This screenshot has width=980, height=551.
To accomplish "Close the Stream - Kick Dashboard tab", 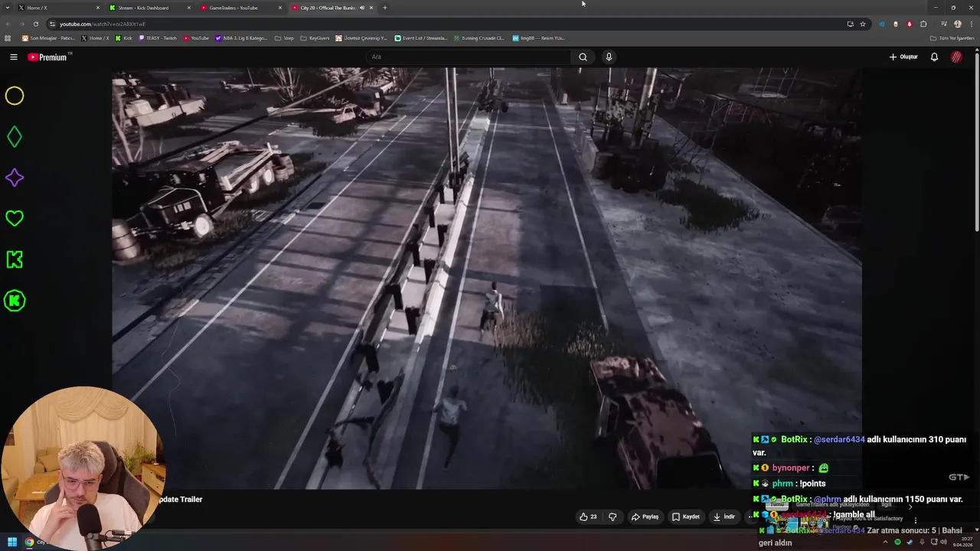I will 189,8.
